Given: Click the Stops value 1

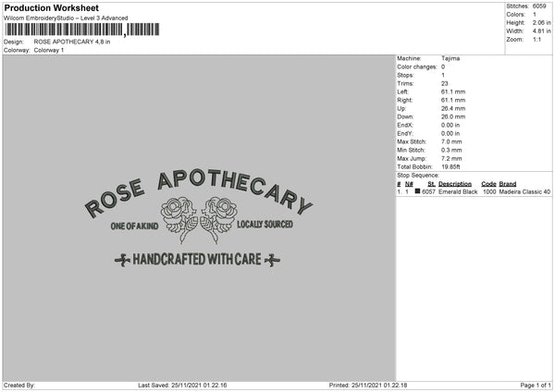Looking at the screenshot, I should point(443,75).
